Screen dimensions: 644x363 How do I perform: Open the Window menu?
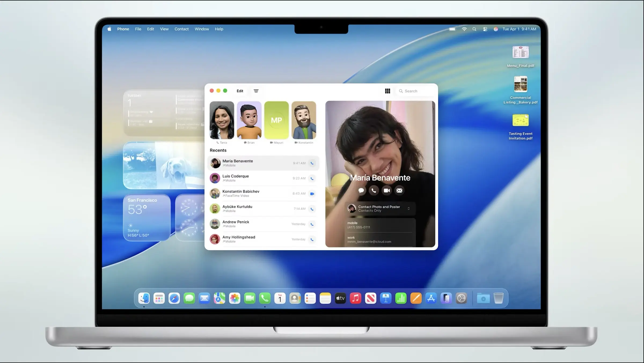tap(202, 29)
